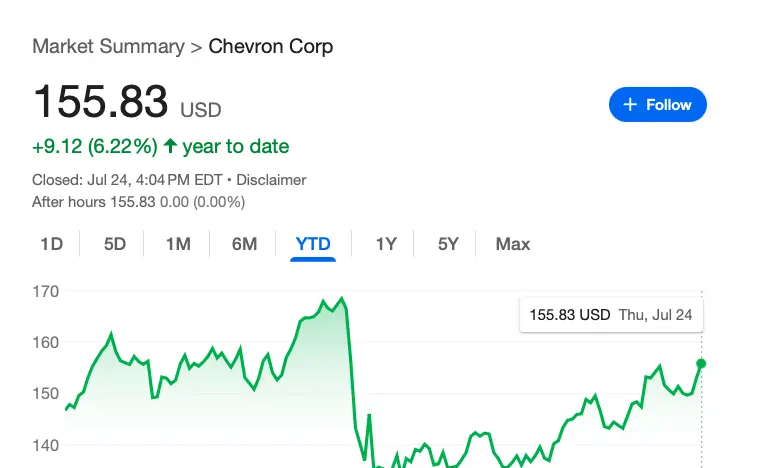Image resolution: width=761 pixels, height=468 pixels.
Task: Switch to the 5Y time range
Action: [x=448, y=244]
